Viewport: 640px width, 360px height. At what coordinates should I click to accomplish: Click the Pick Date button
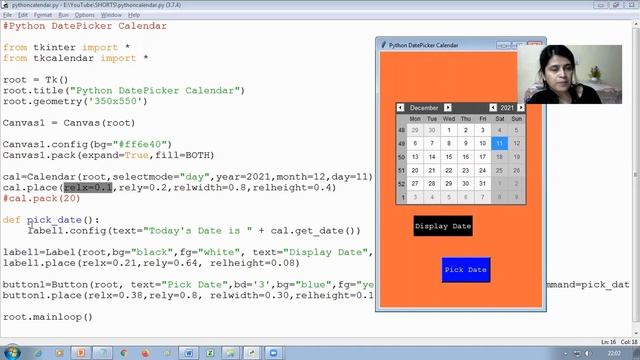(466, 270)
